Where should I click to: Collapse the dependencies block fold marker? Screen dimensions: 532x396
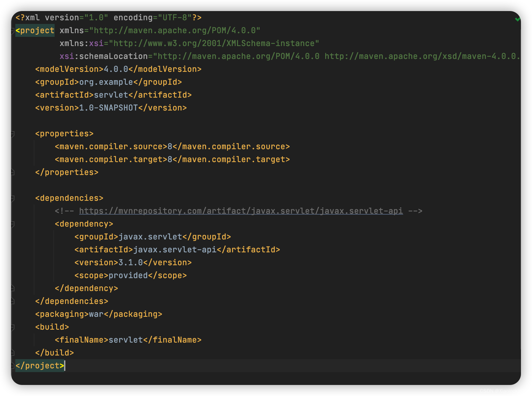[x=13, y=198]
